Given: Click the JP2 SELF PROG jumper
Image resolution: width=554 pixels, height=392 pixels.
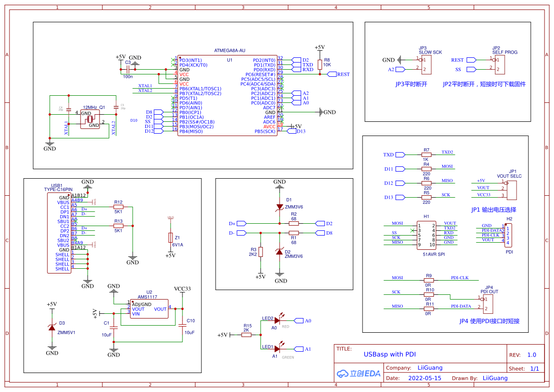Looking at the screenshot, I should (500, 64).
